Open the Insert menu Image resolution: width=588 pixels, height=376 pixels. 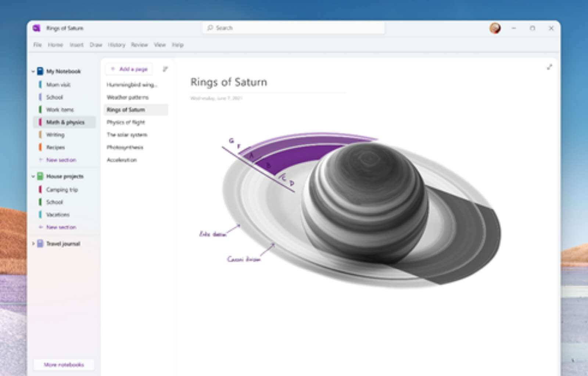click(76, 45)
